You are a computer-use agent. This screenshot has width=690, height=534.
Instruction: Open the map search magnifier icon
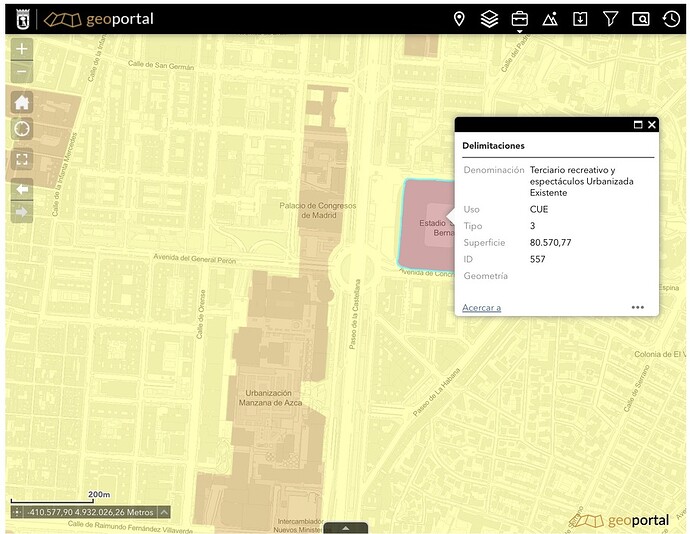pos(640,19)
